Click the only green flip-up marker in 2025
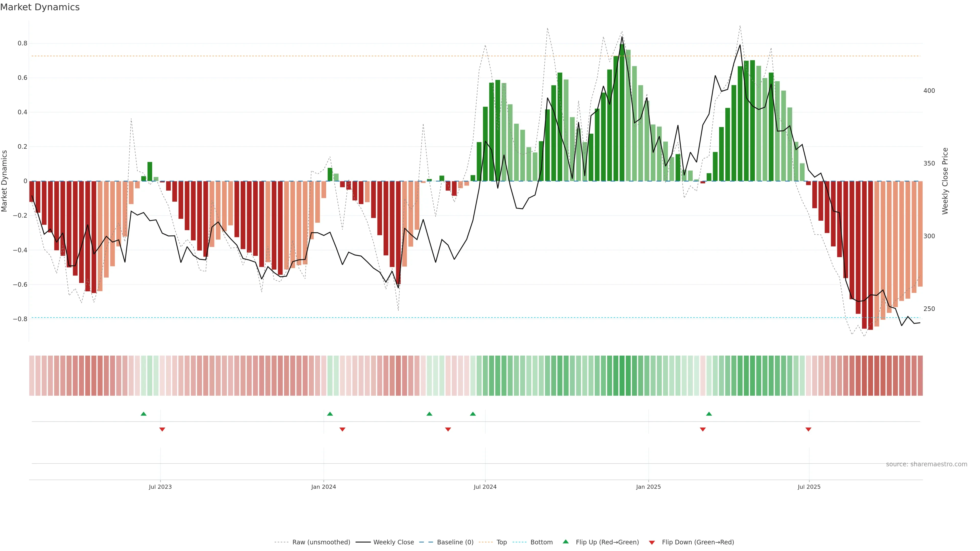The width and height of the screenshot is (980, 551). point(709,414)
